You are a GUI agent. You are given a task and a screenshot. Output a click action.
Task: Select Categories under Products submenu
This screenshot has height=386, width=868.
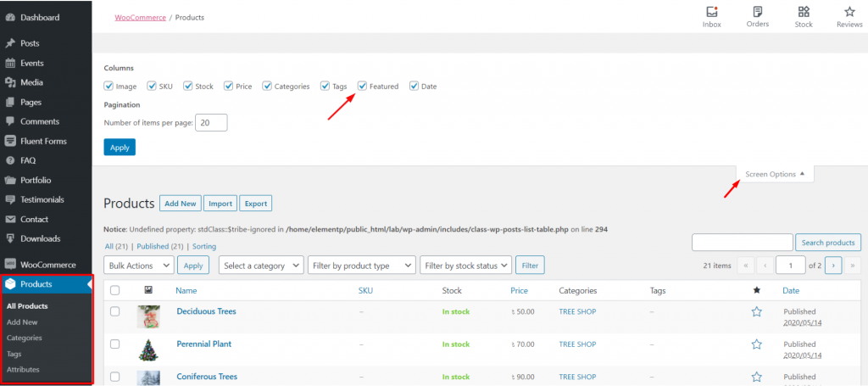pyautogui.click(x=24, y=338)
